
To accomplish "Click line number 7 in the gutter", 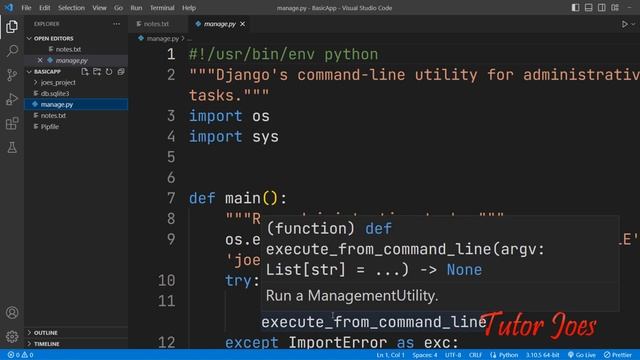I will 171,198.
